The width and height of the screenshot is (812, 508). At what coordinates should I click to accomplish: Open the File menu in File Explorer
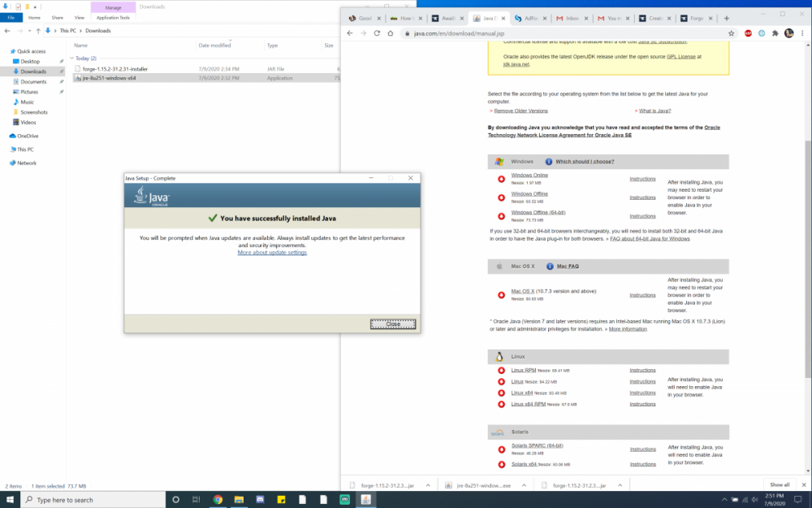click(11, 17)
